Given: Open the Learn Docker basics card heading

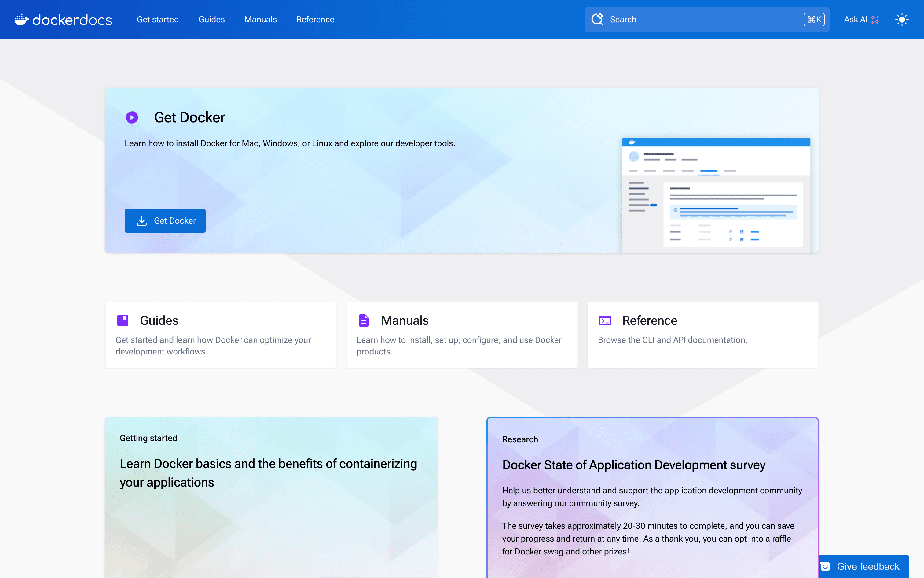Looking at the screenshot, I should 268,473.
